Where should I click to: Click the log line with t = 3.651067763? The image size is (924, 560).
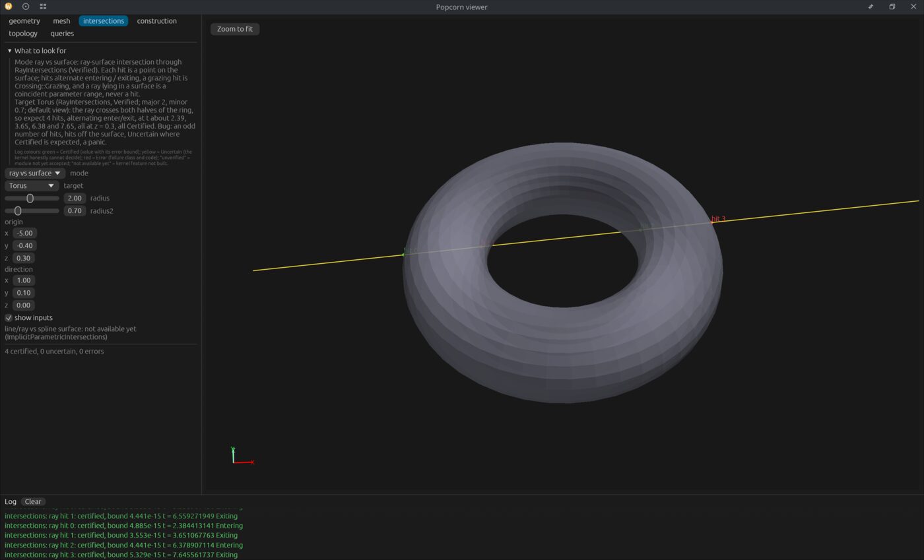121,536
